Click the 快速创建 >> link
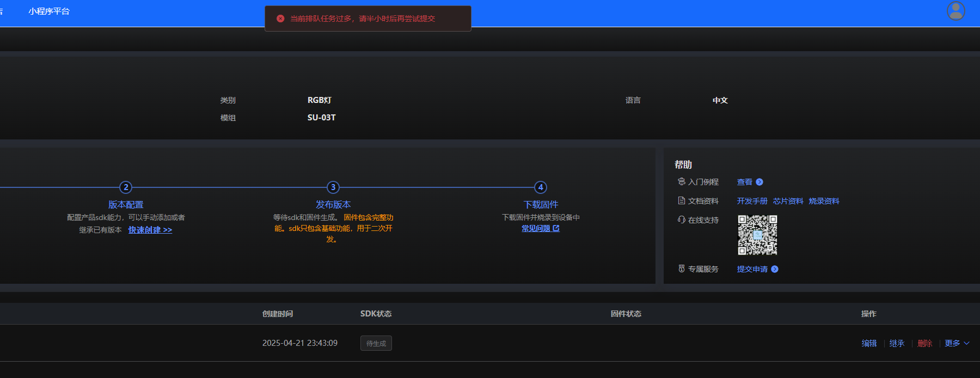This screenshot has height=378, width=980. [150, 230]
